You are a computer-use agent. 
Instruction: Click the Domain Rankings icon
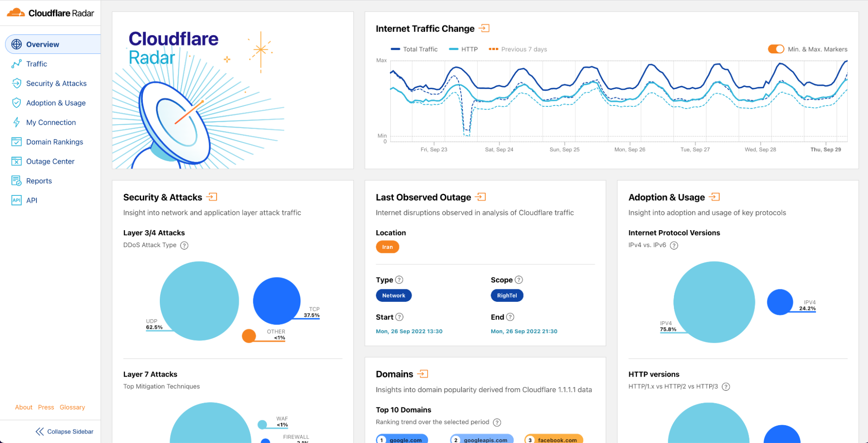(17, 142)
